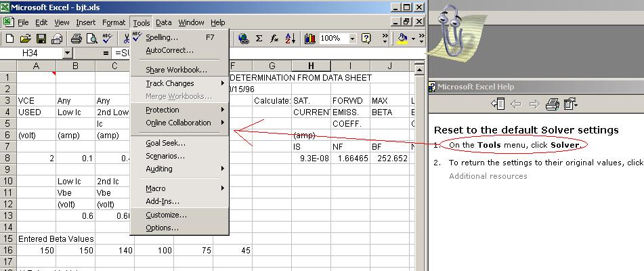Click the Sort Ascending A-Z icon
Viewport: 644px width, 271px height.
pyautogui.click(x=290, y=39)
